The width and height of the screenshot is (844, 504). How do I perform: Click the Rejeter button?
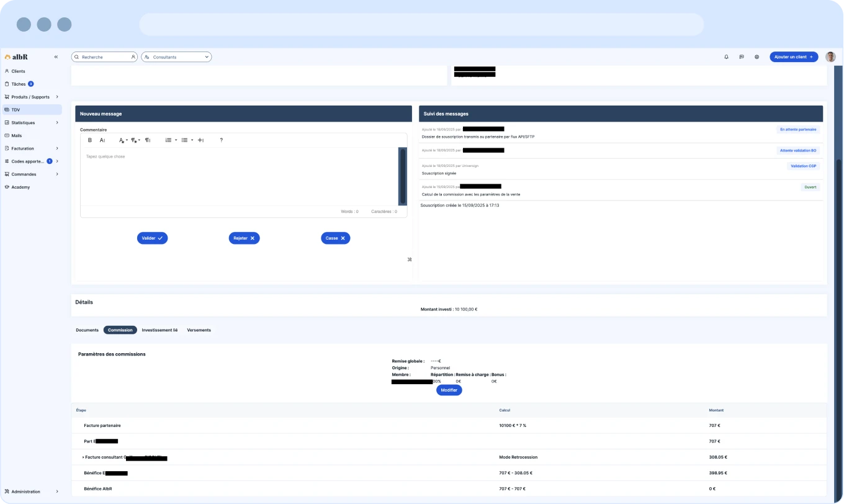pyautogui.click(x=244, y=238)
